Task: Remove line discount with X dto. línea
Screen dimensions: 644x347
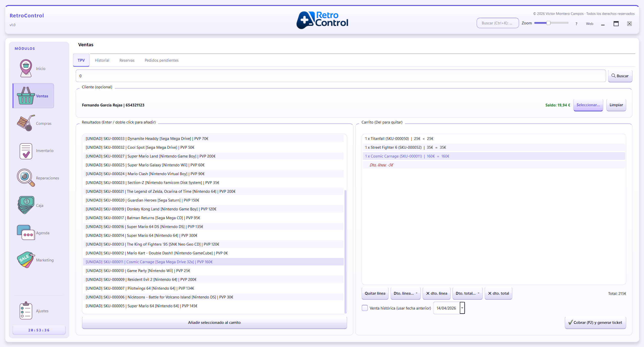Action: (x=436, y=293)
